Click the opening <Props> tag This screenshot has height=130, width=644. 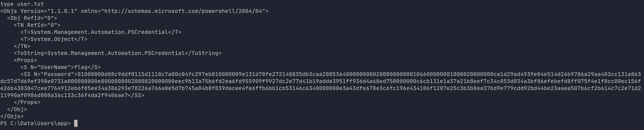(25, 60)
